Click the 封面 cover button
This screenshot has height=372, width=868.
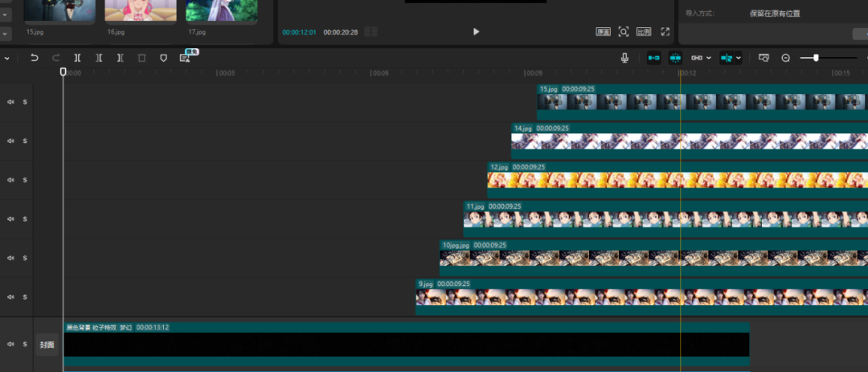coord(47,345)
